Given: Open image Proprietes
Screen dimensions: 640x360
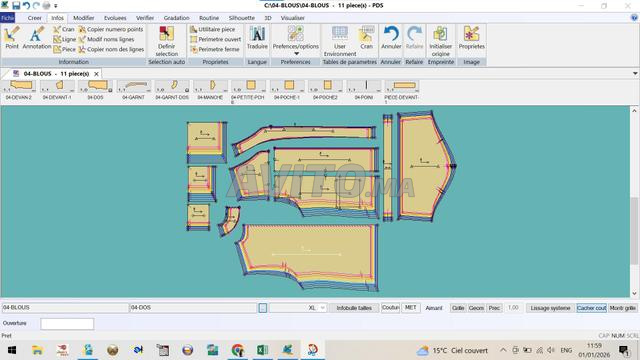Looking at the screenshot, I should [471, 38].
